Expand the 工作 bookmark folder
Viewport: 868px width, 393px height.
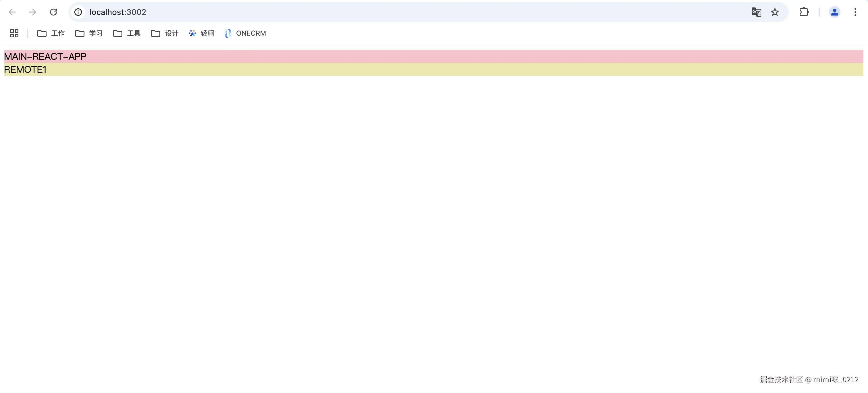(x=51, y=33)
